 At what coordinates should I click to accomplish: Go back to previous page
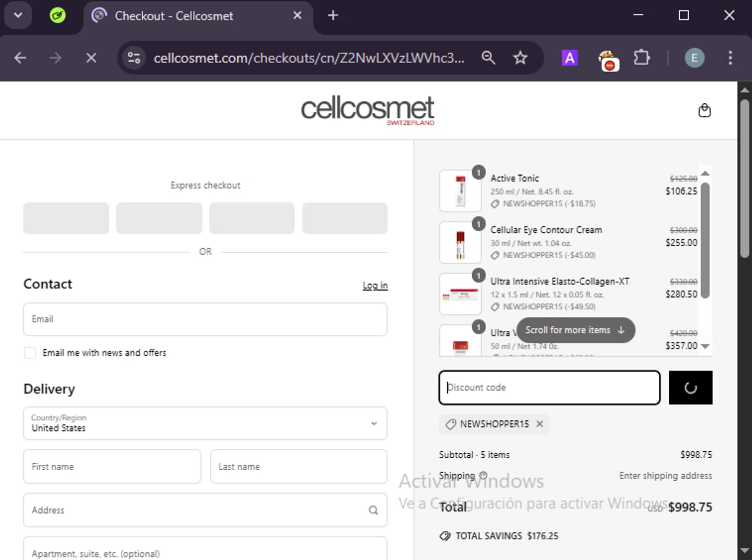[20, 58]
